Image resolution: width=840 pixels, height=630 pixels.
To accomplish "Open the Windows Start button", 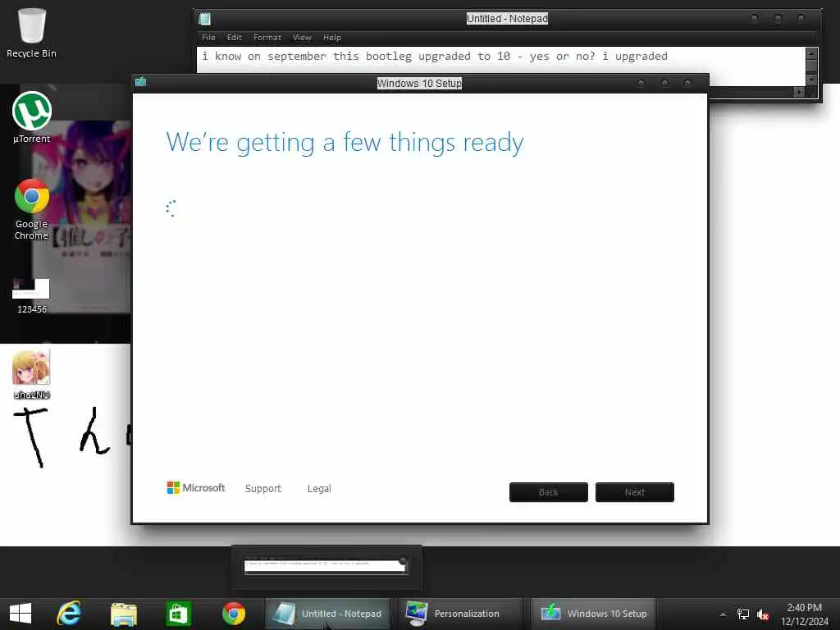I will [21, 614].
